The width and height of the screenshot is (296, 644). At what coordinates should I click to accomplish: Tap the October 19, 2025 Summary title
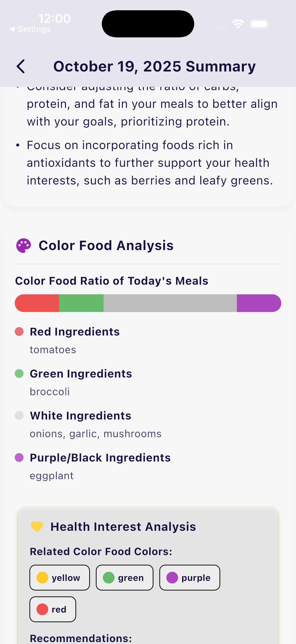tap(154, 67)
